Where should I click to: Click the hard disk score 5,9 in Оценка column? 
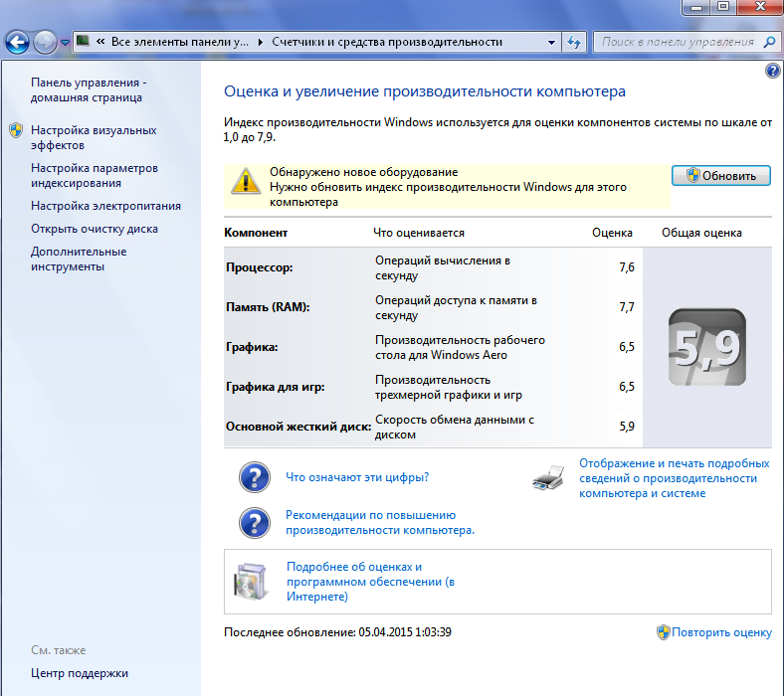point(627,427)
